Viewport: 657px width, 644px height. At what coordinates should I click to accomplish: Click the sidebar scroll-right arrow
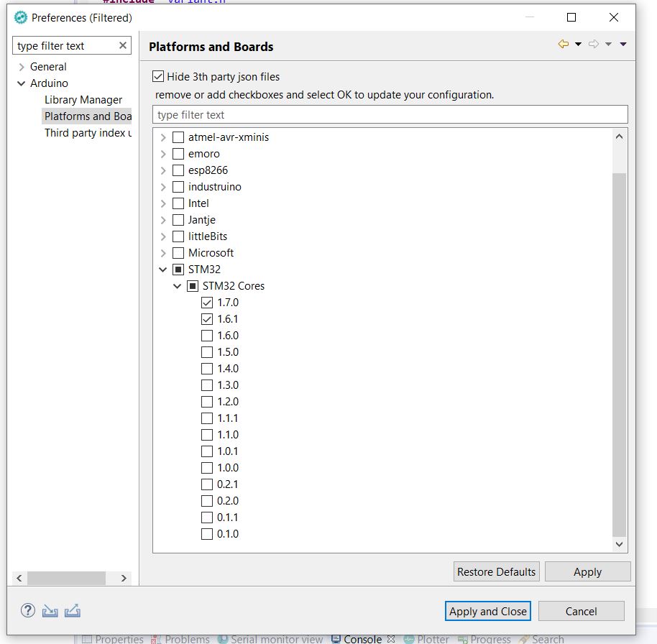pos(124,578)
